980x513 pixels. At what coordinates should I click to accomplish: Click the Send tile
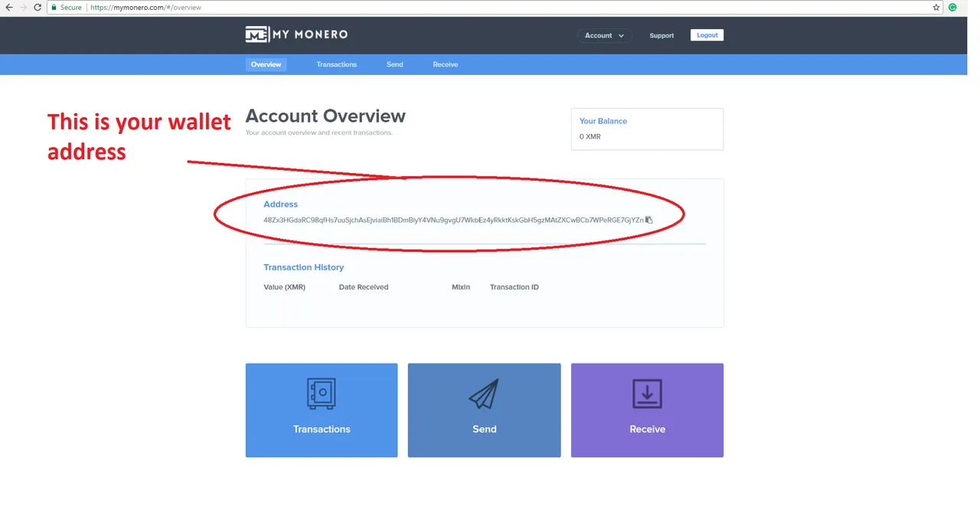coord(484,410)
